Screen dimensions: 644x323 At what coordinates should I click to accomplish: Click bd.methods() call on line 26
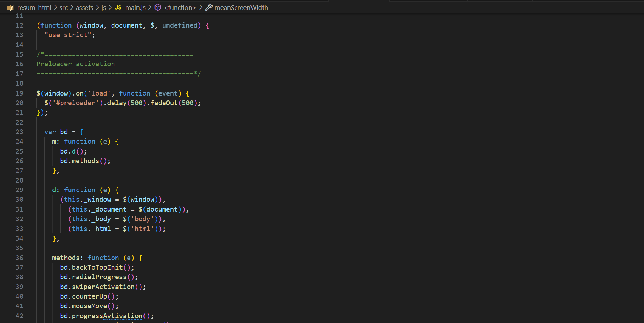(x=85, y=161)
